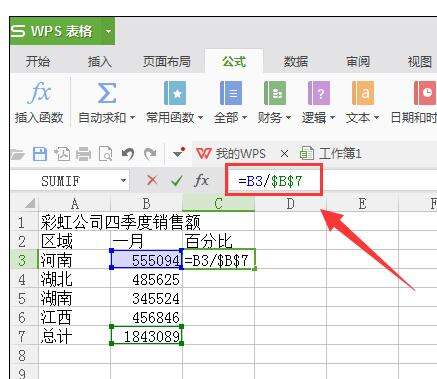Image resolution: width=437 pixels, height=379 pixels.
Task: Expand the 自动求和 dropdown arrow
Action: coord(132,118)
